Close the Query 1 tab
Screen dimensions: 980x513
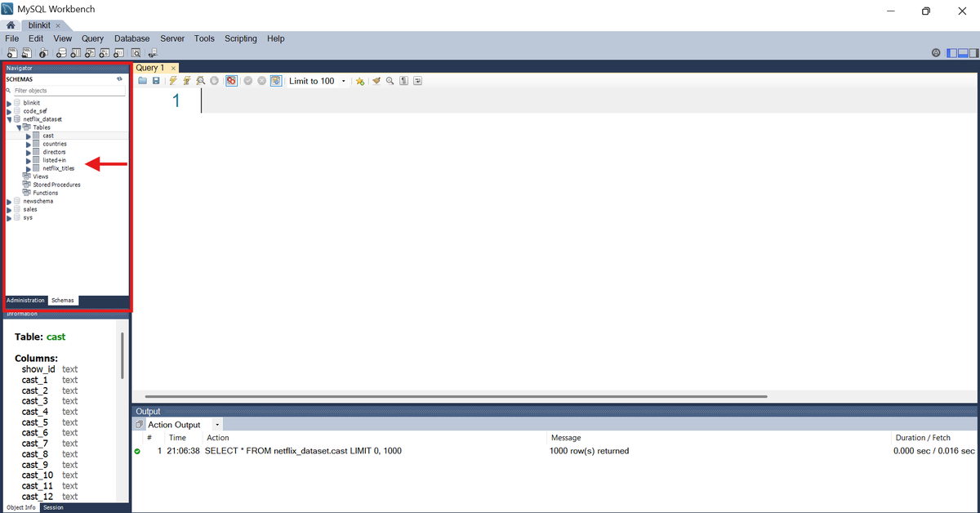click(173, 68)
